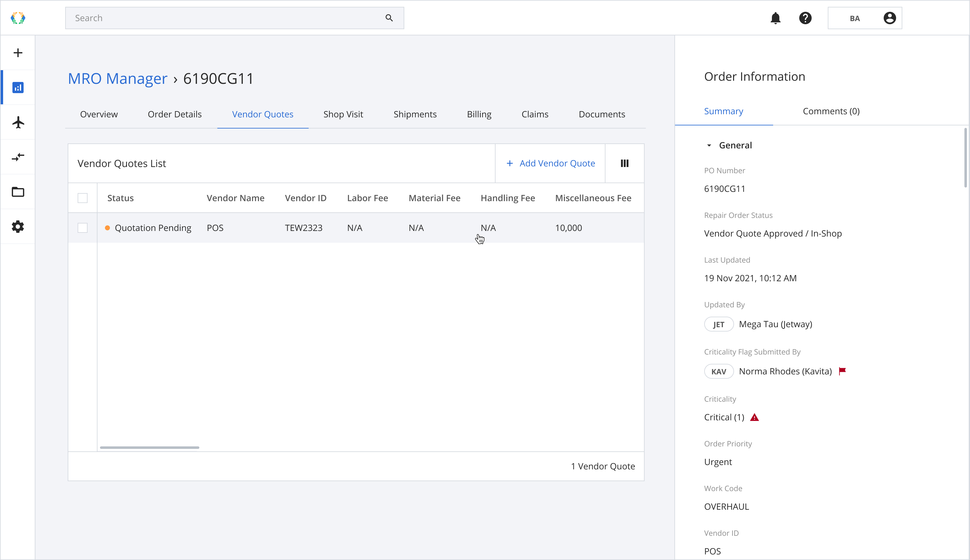Select the Vendor Quotes tab

[x=263, y=114]
